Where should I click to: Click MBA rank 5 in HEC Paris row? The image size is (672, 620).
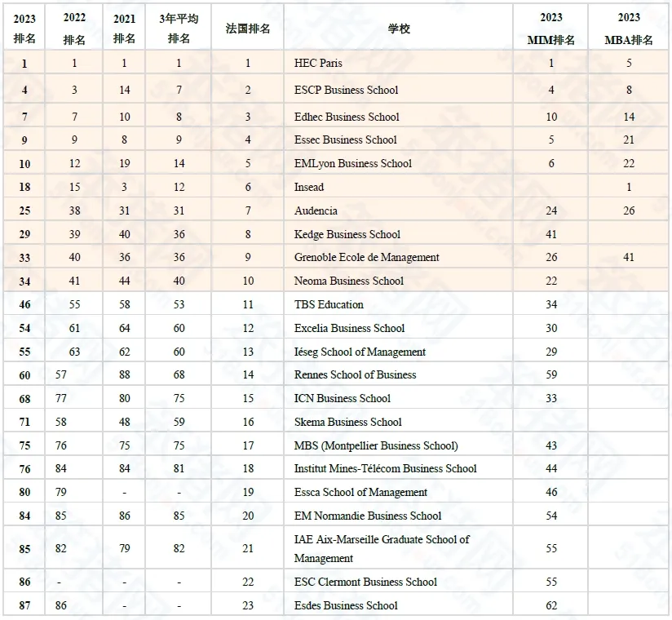click(x=629, y=63)
